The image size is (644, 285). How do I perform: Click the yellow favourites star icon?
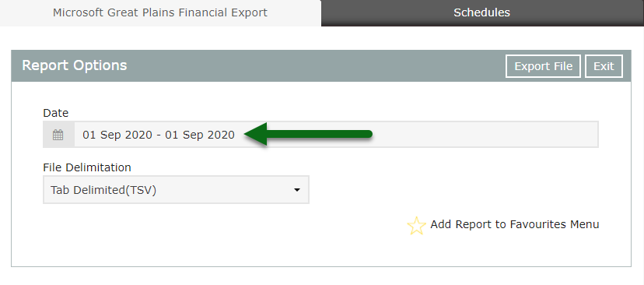tap(416, 226)
